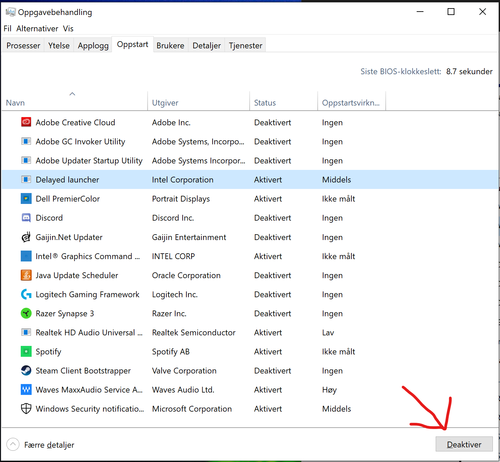Screen dimensions: 500x462
Task: Click the Razer Synapse 3 icon
Action: pyautogui.click(x=26, y=313)
